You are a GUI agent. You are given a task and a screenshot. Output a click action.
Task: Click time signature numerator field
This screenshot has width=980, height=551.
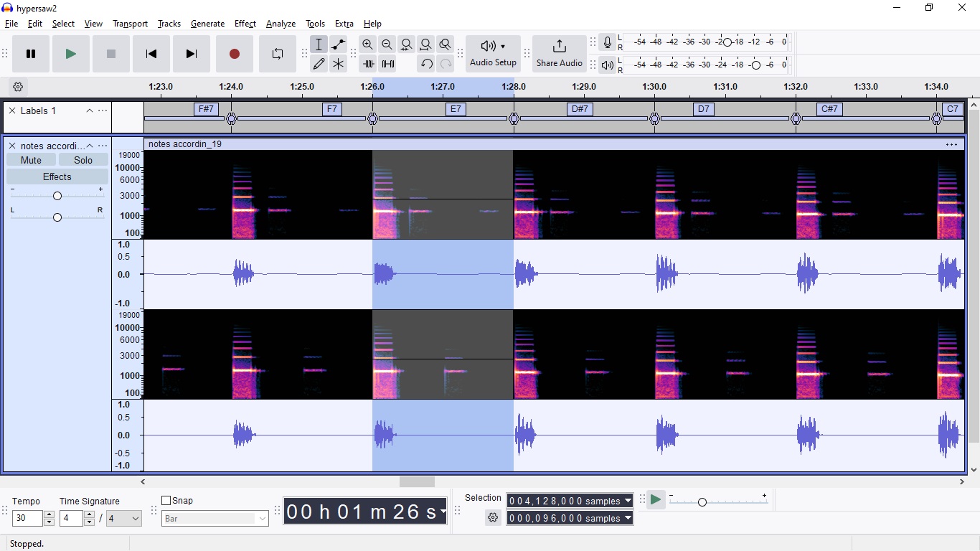coord(71,518)
